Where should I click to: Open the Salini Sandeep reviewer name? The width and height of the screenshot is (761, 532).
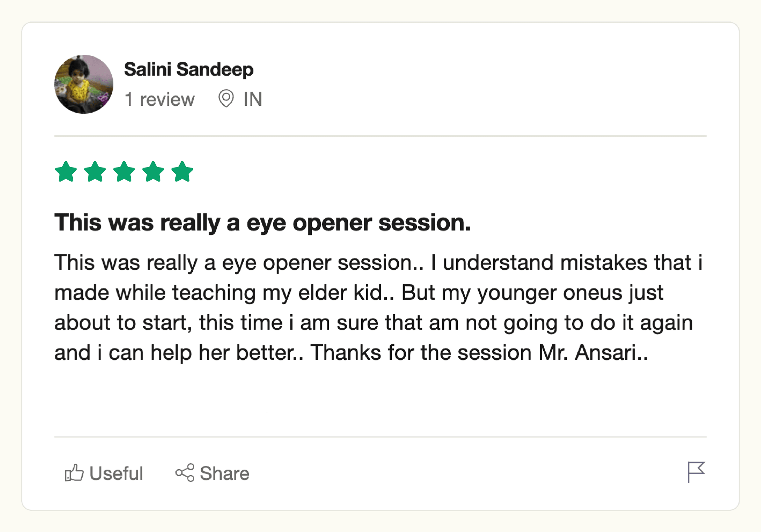pos(189,69)
